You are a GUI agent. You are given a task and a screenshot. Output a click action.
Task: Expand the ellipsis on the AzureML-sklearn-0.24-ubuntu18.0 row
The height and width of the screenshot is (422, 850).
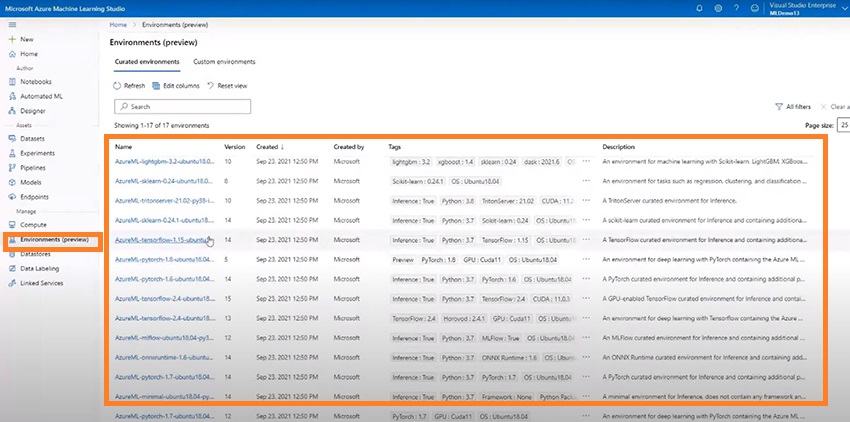tap(586, 181)
